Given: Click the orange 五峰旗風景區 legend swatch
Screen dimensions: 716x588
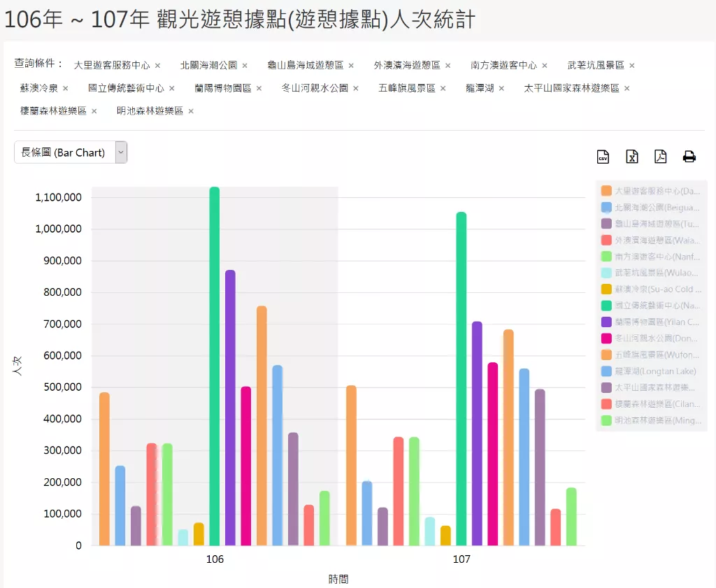Looking at the screenshot, I should (606, 354).
